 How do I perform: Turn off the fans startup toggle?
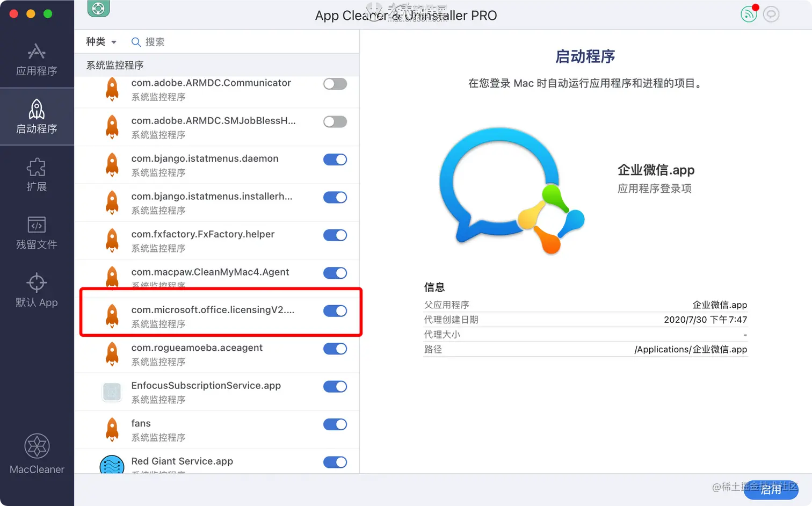pos(335,424)
